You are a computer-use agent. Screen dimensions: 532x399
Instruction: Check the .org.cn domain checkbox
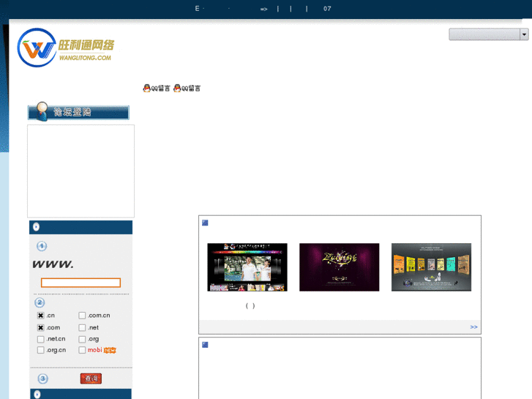point(41,350)
